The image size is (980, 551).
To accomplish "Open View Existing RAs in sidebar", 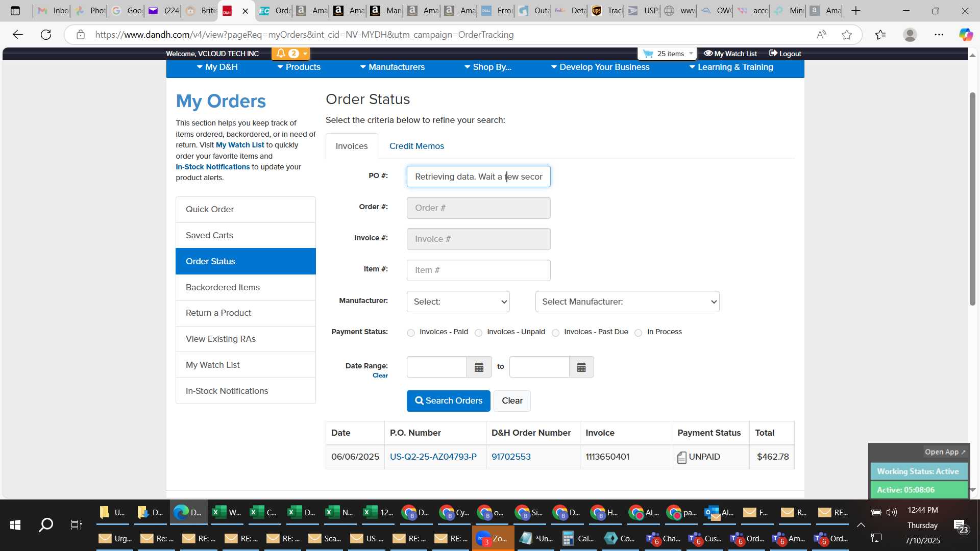I will click(x=246, y=339).
